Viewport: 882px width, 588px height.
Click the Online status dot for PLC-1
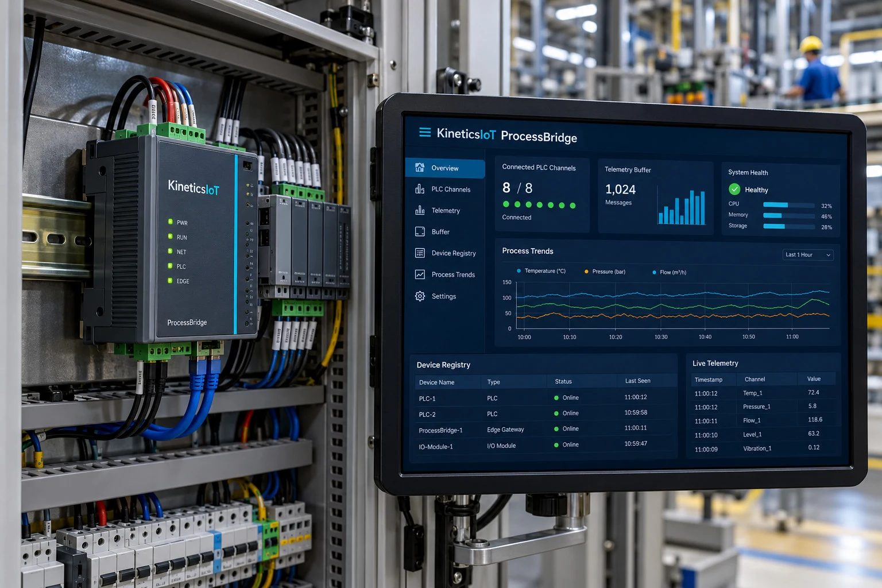click(556, 397)
